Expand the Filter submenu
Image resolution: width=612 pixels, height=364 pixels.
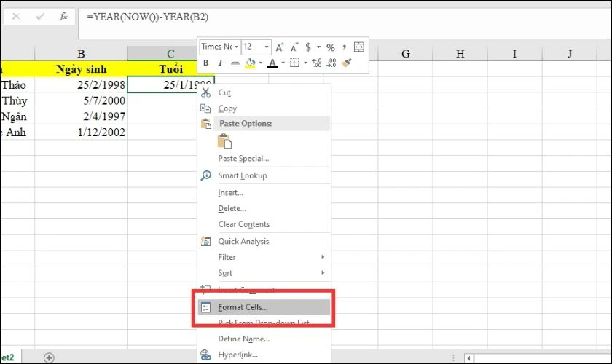pos(264,257)
